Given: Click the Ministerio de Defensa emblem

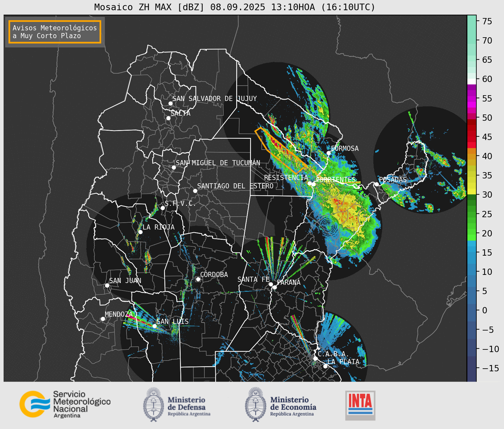Looking at the screenshot, I should click(154, 404).
